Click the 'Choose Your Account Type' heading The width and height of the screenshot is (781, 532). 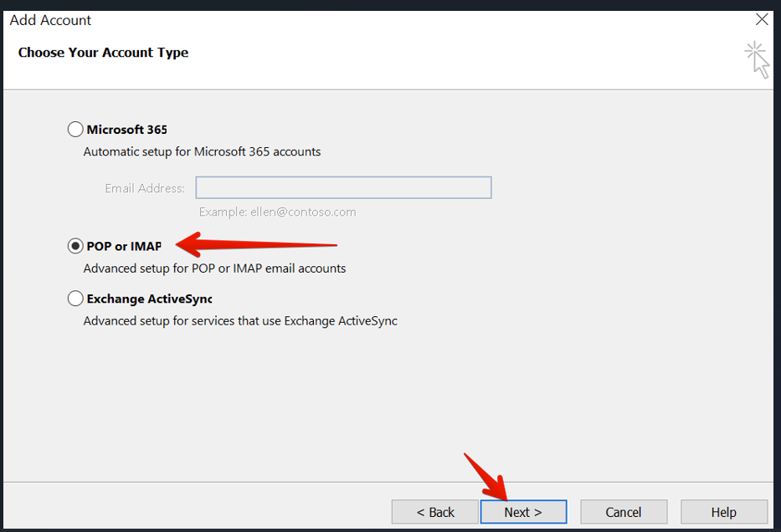point(103,52)
